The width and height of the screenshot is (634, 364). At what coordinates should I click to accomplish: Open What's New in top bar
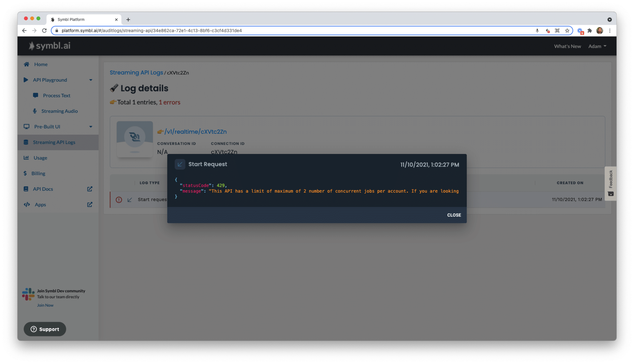[567, 46]
